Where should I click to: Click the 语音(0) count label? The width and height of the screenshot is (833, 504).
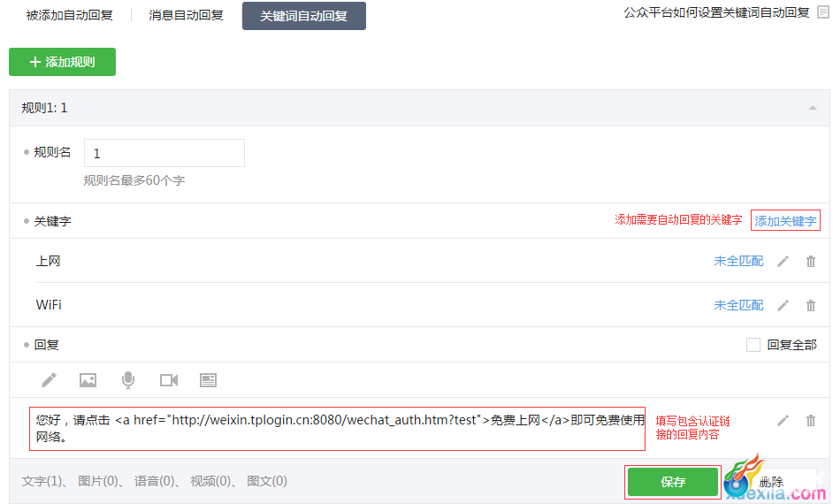(155, 481)
